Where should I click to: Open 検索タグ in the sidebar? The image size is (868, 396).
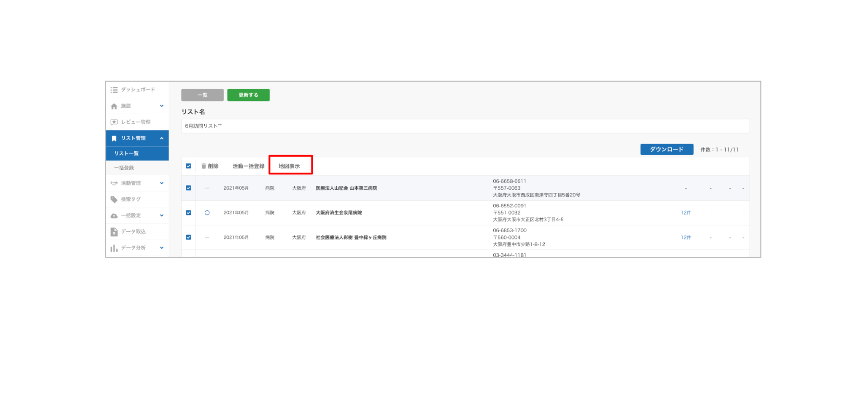(137, 200)
